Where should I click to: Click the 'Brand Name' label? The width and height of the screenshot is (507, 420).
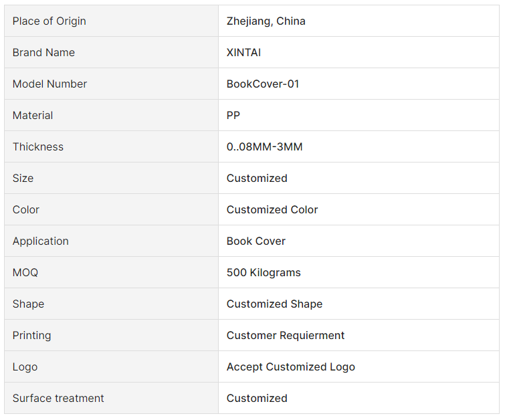tap(43, 52)
